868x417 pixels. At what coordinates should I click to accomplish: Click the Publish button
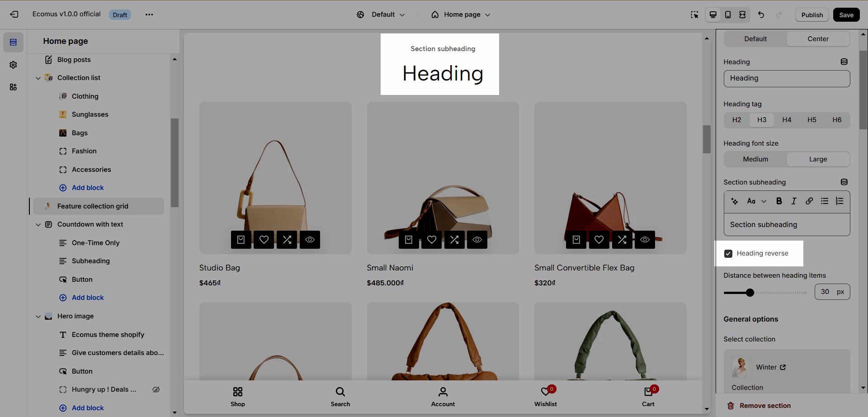point(812,15)
